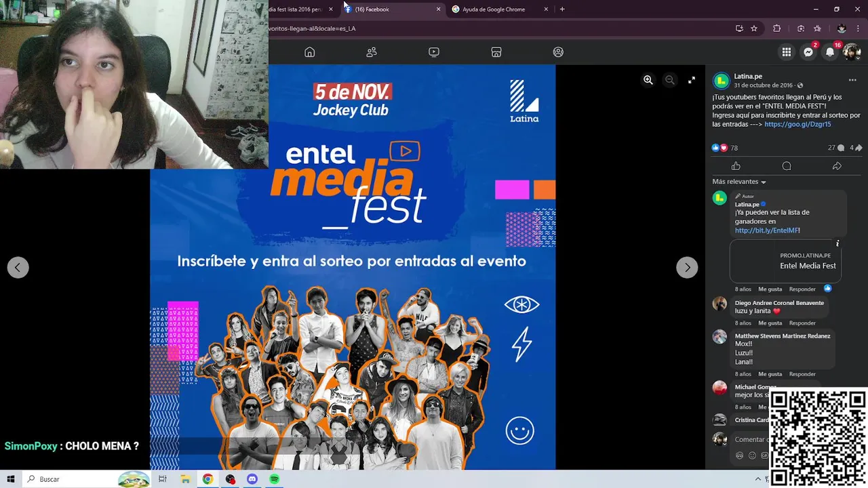Open Messenger chats icon
The image size is (868, 488).
(x=808, y=52)
